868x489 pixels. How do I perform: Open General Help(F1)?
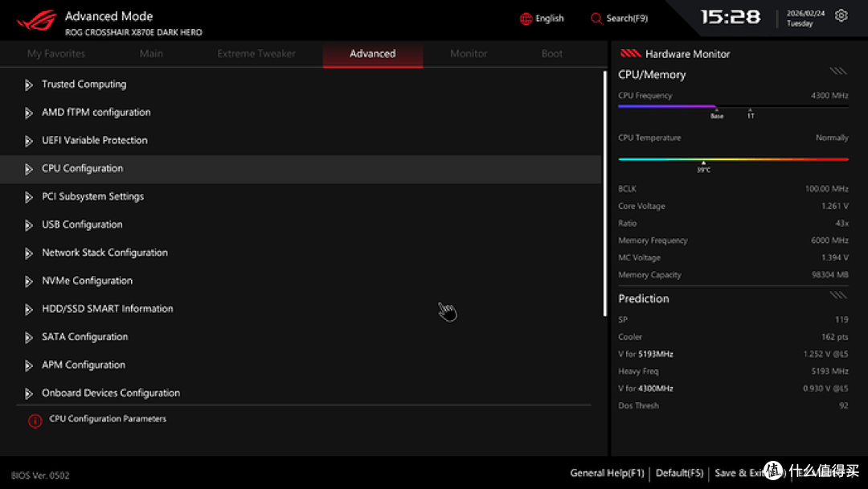point(608,473)
